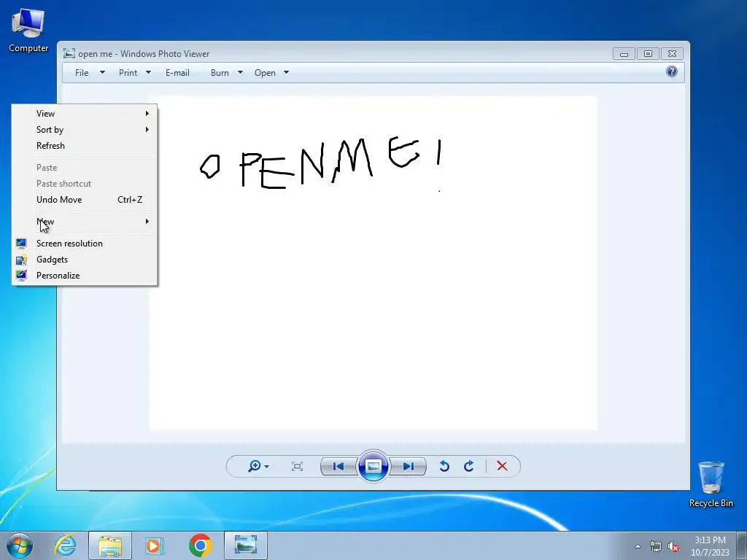The height and width of the screenshot is (560, 747).
Task: Click the Screen resolution monitor icon
Action: point(21,244)
